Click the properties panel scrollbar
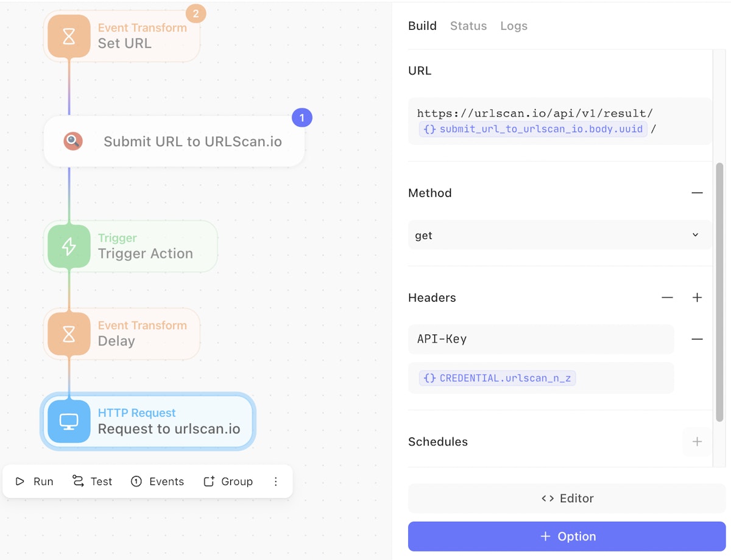 coord(719,292)
